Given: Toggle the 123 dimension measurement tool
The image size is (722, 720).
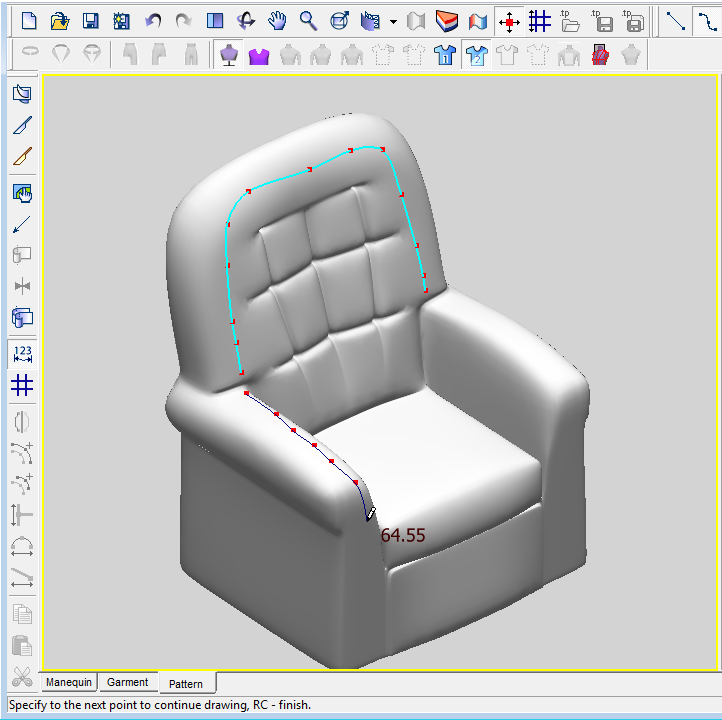Looking at the screenshot, I should click(x=23, y=354).
